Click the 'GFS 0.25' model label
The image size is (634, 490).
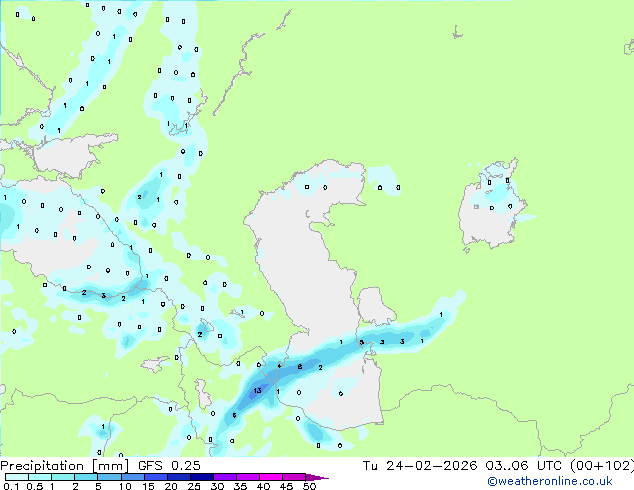pyautogui.click(x=169, y=466)
